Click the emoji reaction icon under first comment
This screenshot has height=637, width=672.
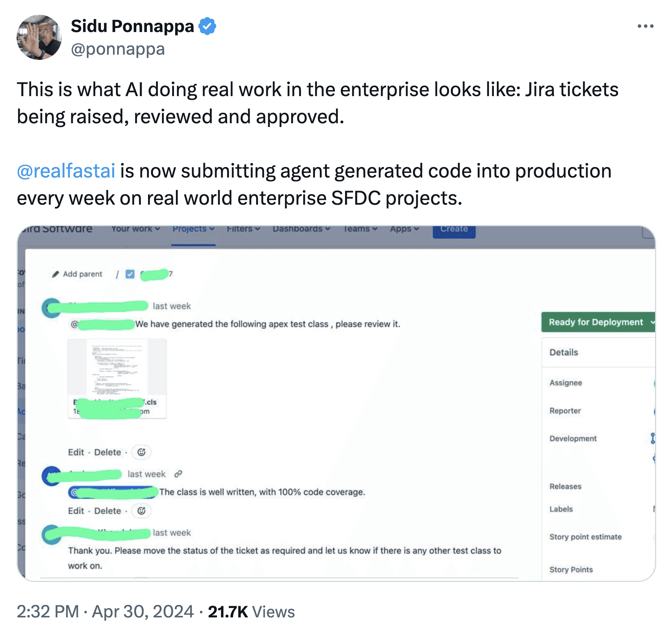[x=141, y=452]
